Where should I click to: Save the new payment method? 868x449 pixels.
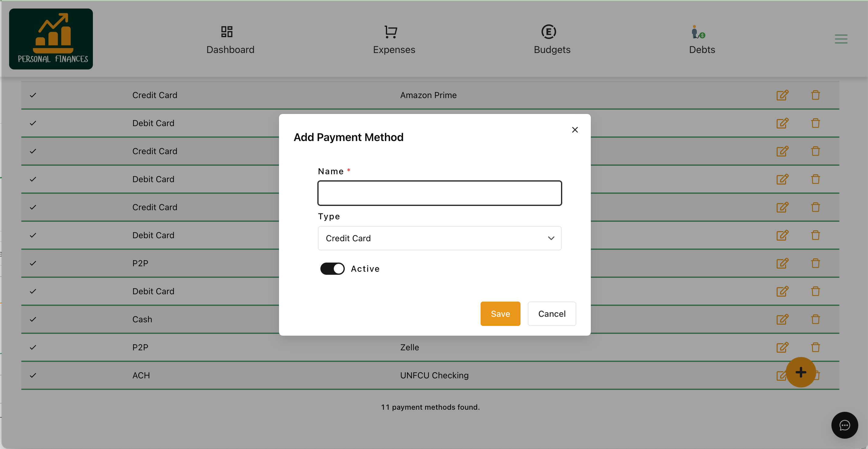click(500, 313)
